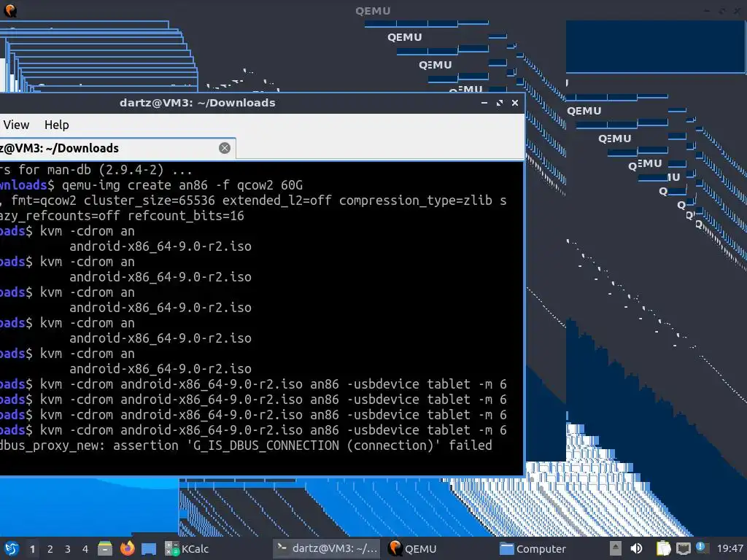
Task: Open the View menu in terminal
Action: tap(16, 125)
